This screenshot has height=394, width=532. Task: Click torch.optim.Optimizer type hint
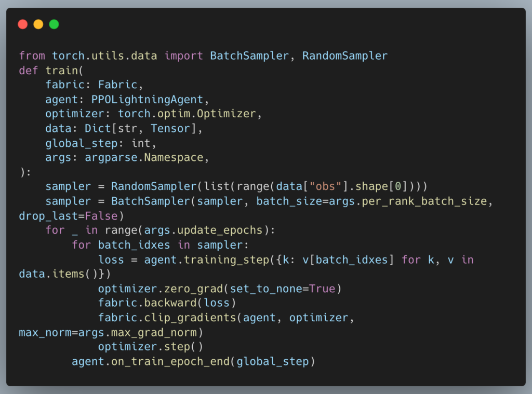click(x=187, y=114)
